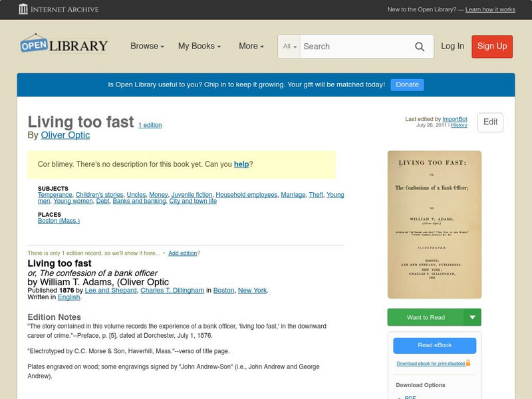Click the Read eBook button

(434, 345)
